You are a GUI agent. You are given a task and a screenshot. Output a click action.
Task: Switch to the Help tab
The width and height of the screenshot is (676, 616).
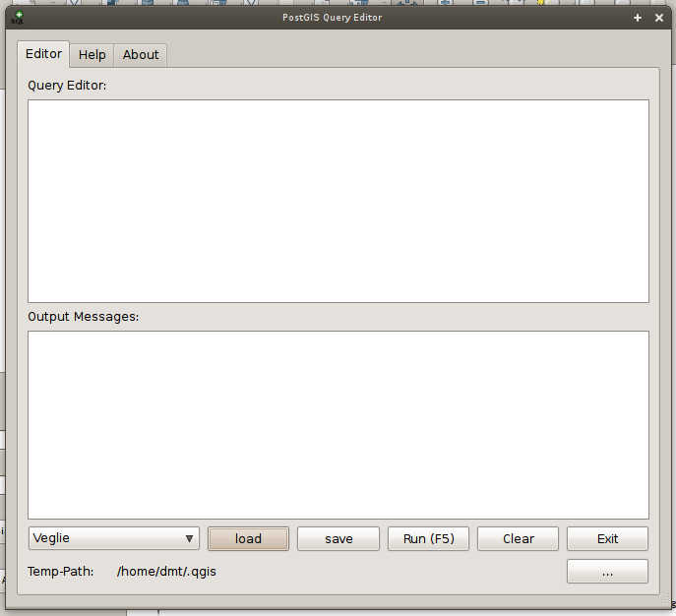click(x=92, y=55)
